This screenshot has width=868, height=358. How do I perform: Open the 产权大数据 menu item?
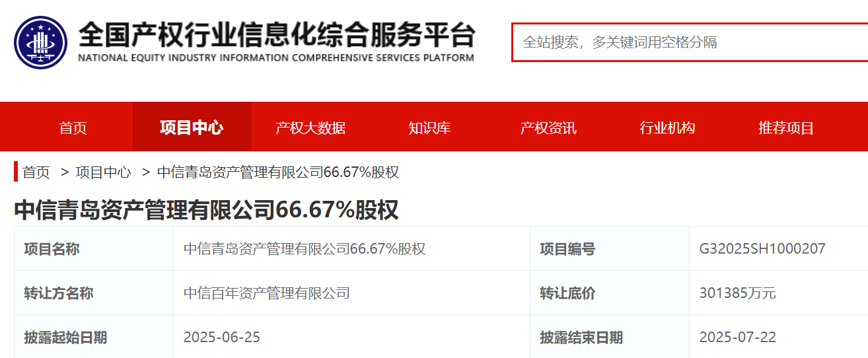tap(310, 127)
